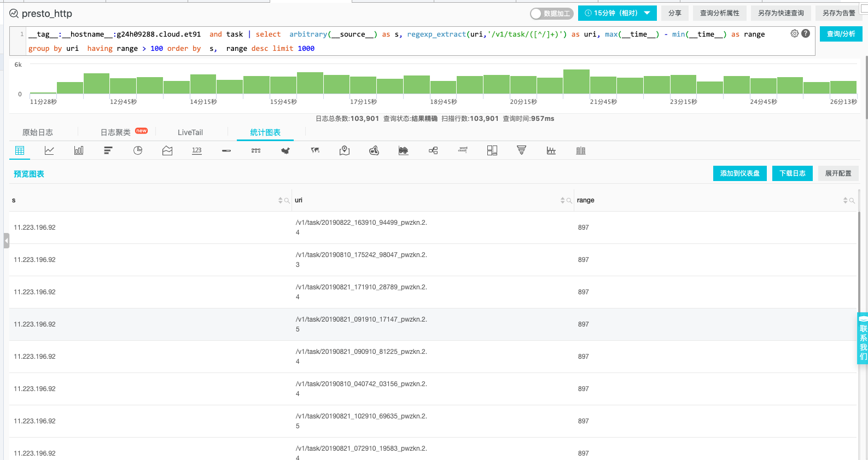
Task: Click the page vertical scrollbar at right edge
Action: point(866,88)
